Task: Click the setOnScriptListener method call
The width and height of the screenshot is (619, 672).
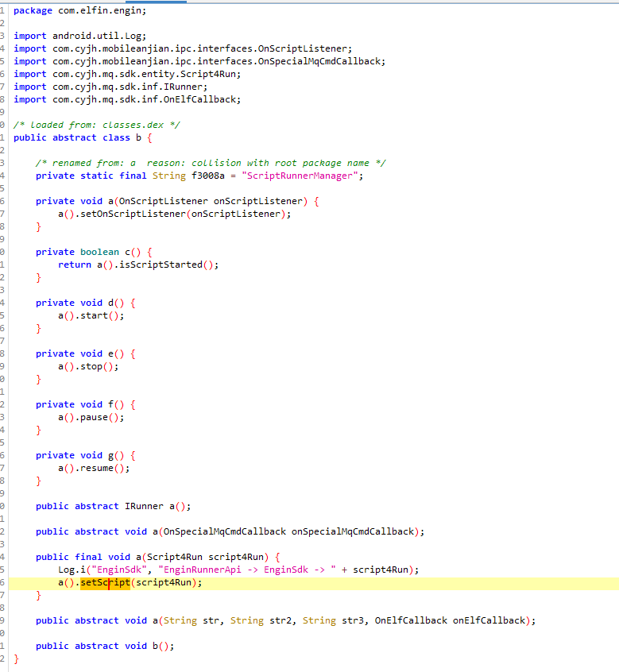Action: pos(133,214)
